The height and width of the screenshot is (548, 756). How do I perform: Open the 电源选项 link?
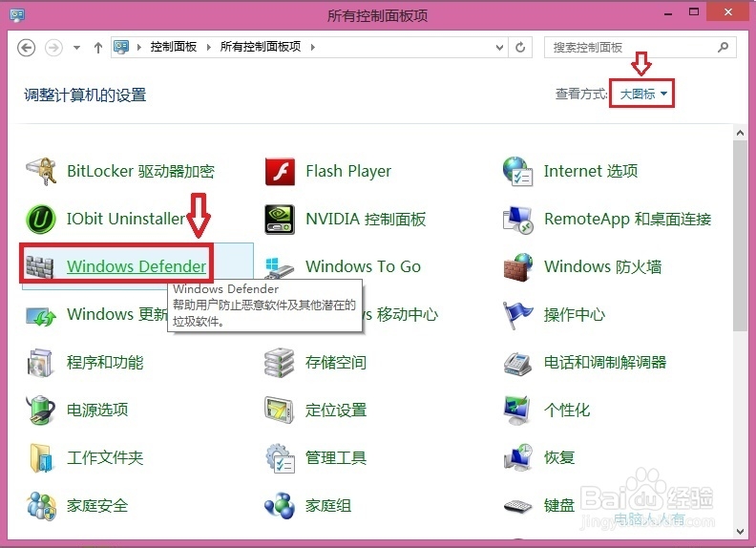point(97,410)
